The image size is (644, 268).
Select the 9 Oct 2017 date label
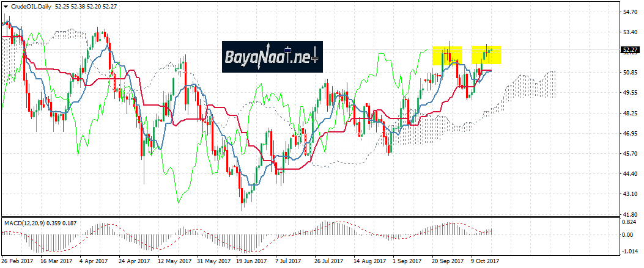pos(486,261)
